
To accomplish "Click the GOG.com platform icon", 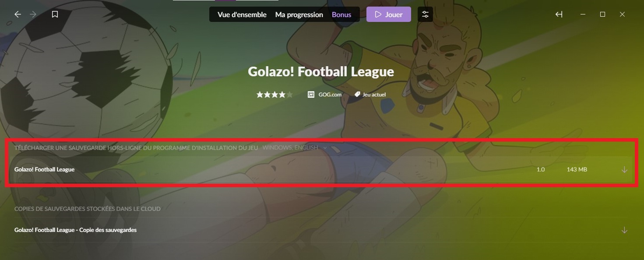I will [311, 94].
